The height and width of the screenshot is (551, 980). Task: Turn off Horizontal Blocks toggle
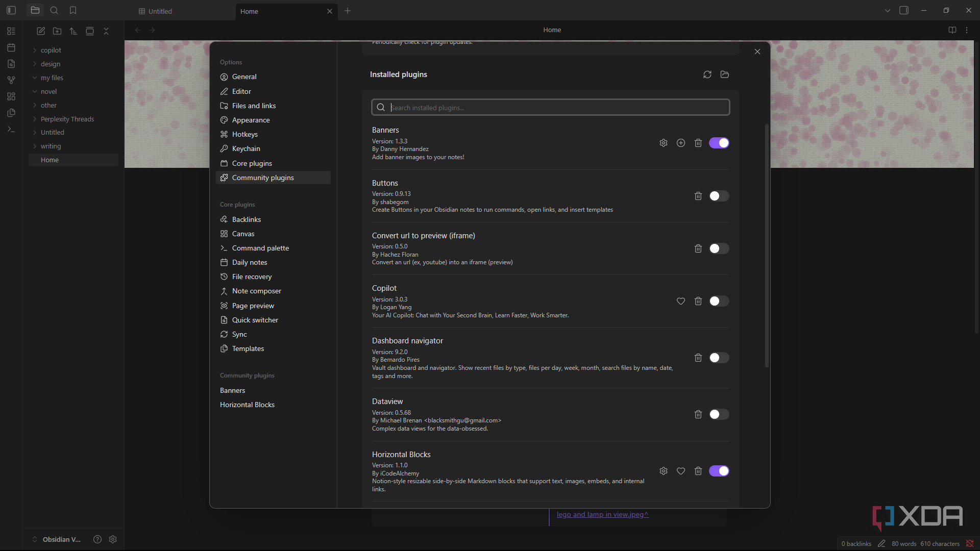click(x=719, y=471)
